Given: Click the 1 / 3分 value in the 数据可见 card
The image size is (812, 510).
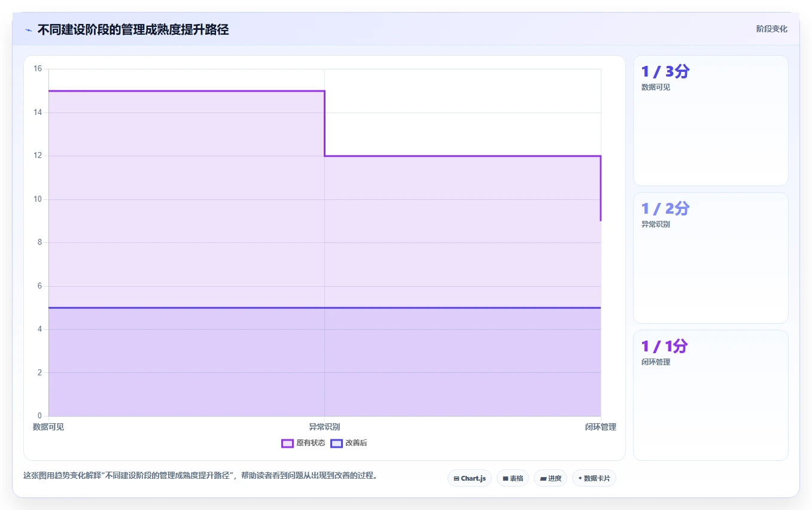Looking at the screenshot, I should [x=665, y=72].
